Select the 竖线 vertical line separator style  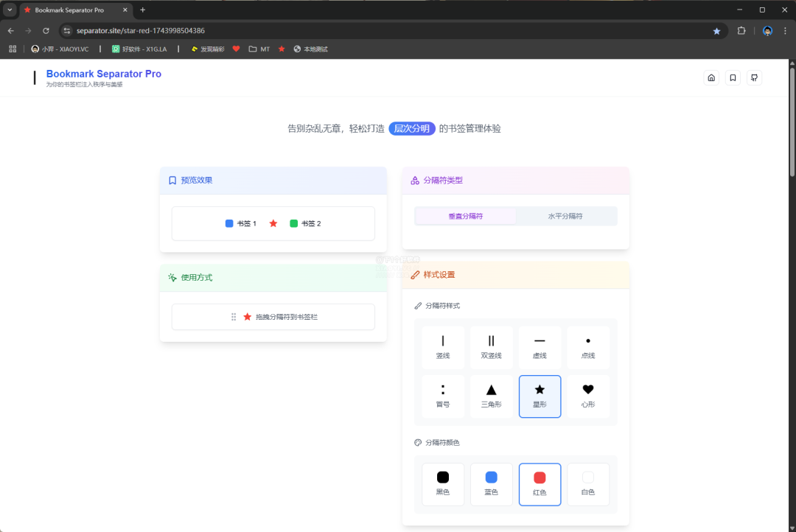point(443,347)
